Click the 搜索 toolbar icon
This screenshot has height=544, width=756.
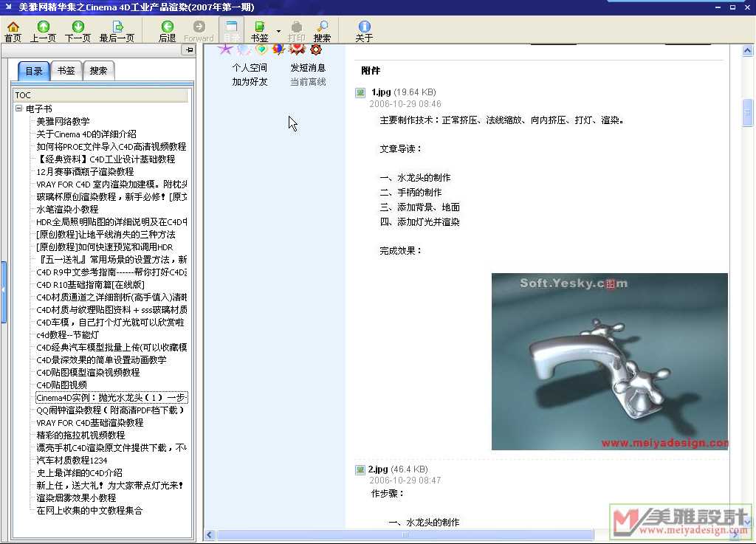[322, 31]
